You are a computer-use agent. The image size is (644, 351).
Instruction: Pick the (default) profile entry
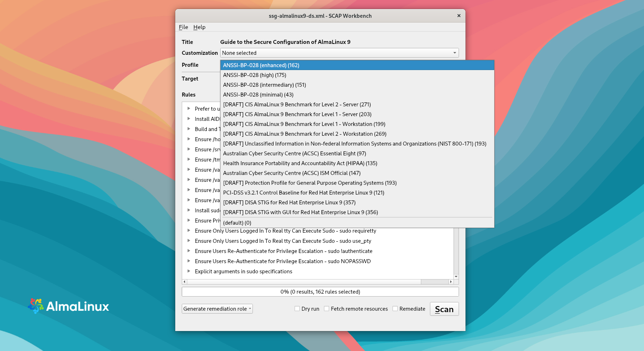pos(237,223)
